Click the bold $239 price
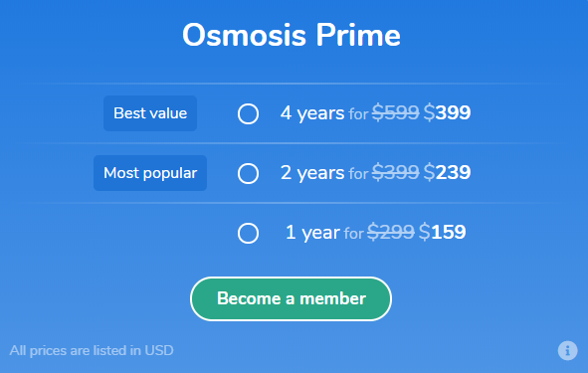The width and height of the screenshot is (588, 373). pyautogui.click(x=447, y=172)
